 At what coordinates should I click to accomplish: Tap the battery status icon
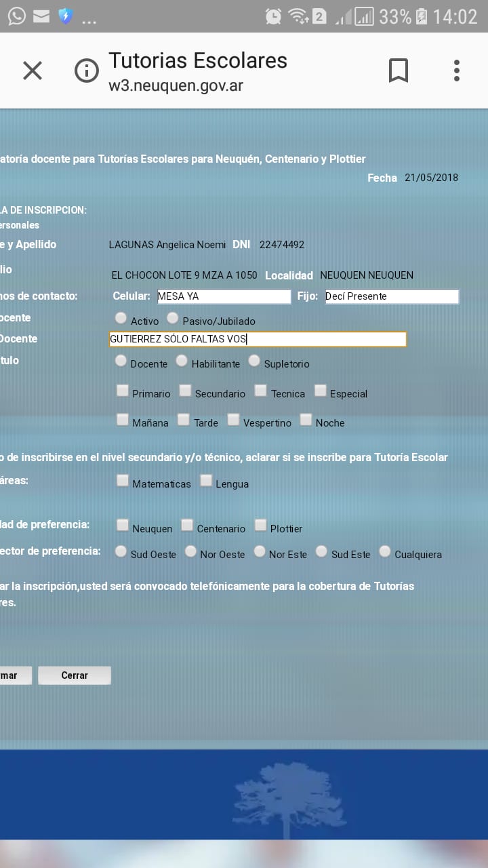pos(422,16)
